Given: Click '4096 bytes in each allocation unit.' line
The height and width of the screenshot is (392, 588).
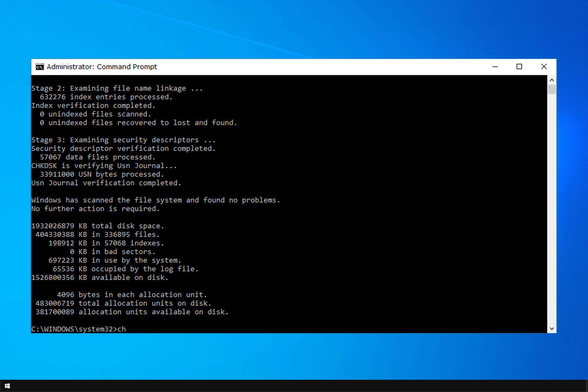Looking at the screenshot, I should pos(132,294).
